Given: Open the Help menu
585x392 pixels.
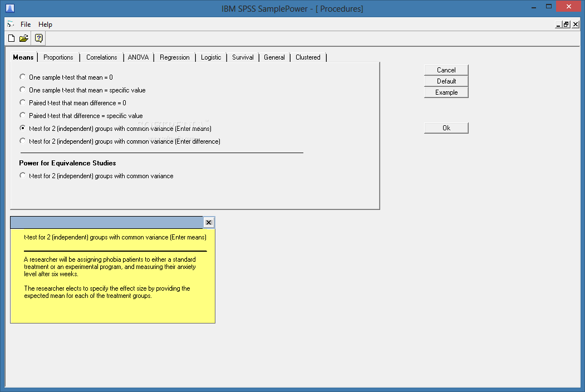Looking at the screenshot, I should click(x=45, y=24).
